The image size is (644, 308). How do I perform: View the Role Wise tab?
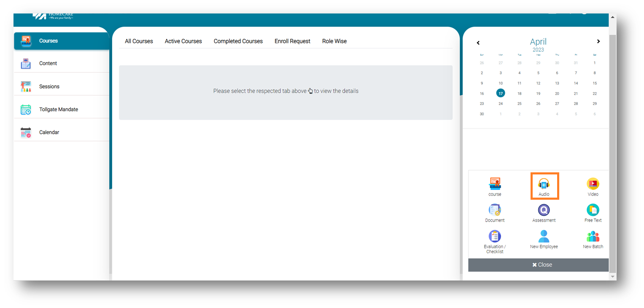(x=334, y=41)
